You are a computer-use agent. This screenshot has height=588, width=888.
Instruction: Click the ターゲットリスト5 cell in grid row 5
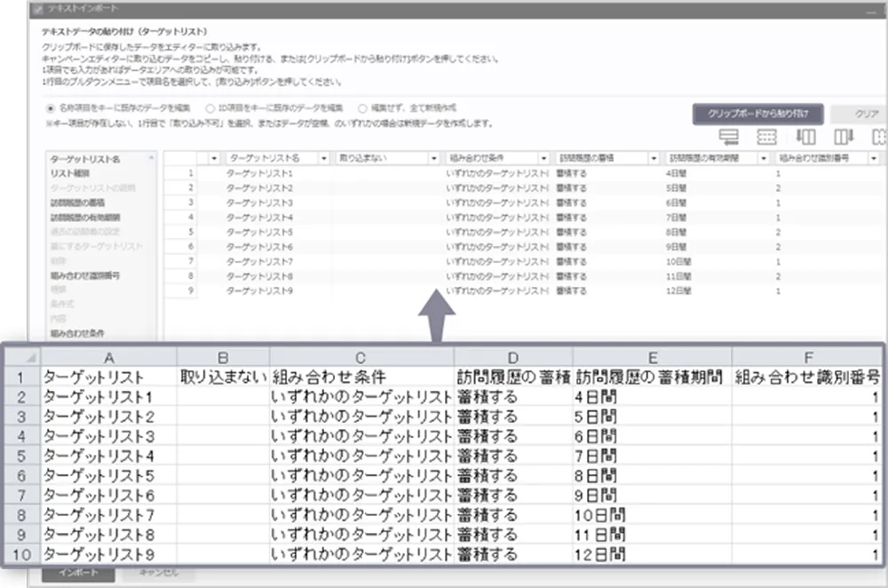coord(259,232)
